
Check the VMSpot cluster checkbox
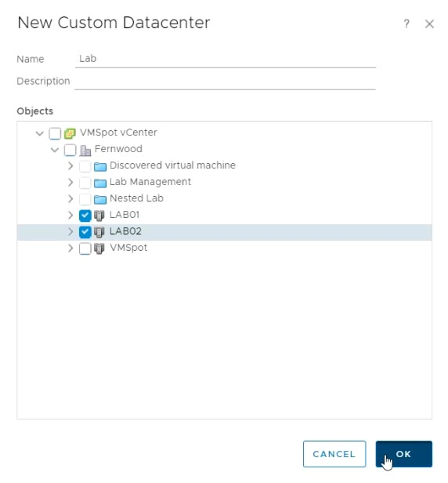click(85, 249)
